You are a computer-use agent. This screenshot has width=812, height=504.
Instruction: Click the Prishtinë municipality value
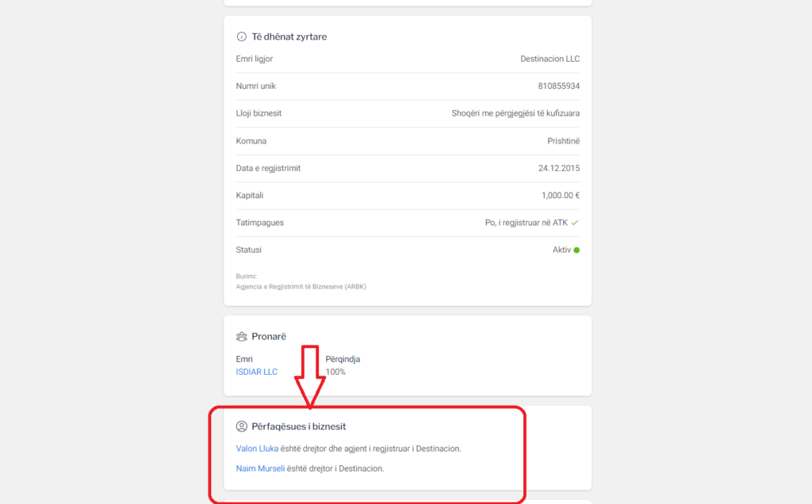pyautogui.click(x=563, y=141)
